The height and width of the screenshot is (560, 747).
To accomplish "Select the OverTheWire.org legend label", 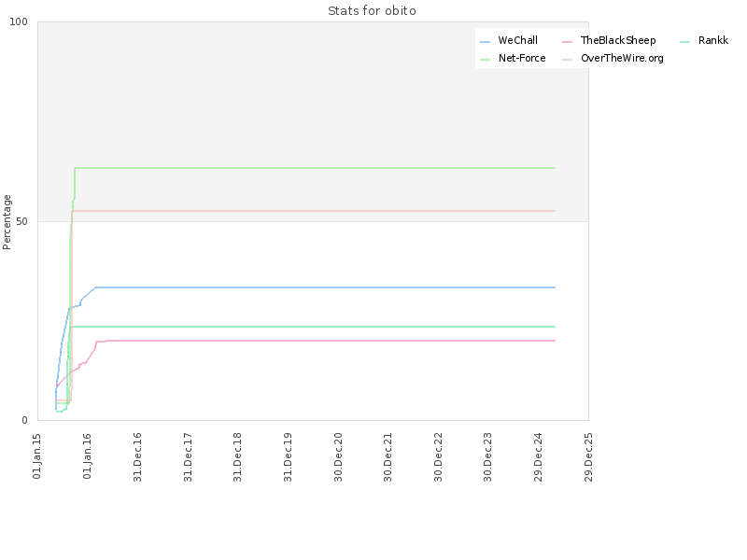I will click(622, 58).
